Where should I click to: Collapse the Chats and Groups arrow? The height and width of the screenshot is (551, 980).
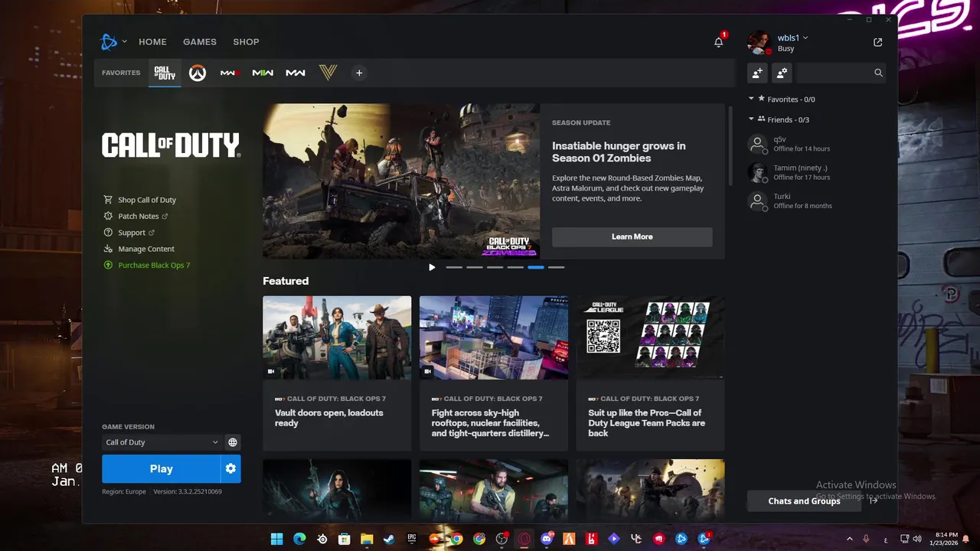coord(874,500)
